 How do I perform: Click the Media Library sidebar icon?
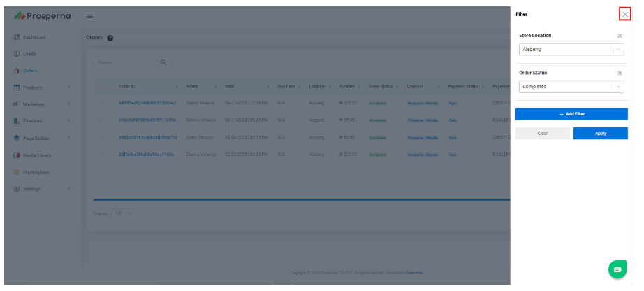point(17,155)
